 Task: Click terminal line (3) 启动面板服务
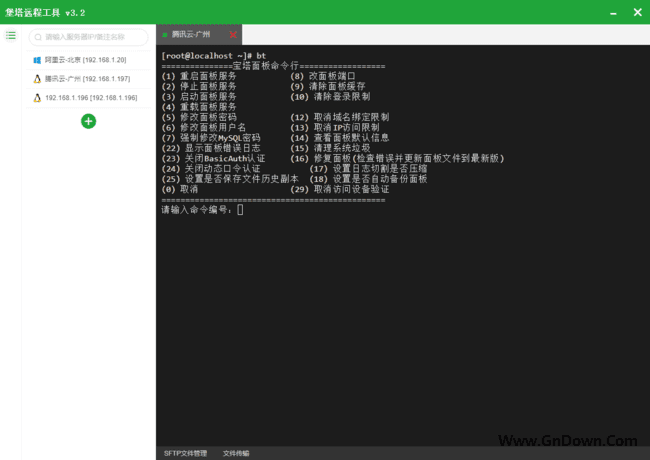pyautogui.click(x=199, y=97)
